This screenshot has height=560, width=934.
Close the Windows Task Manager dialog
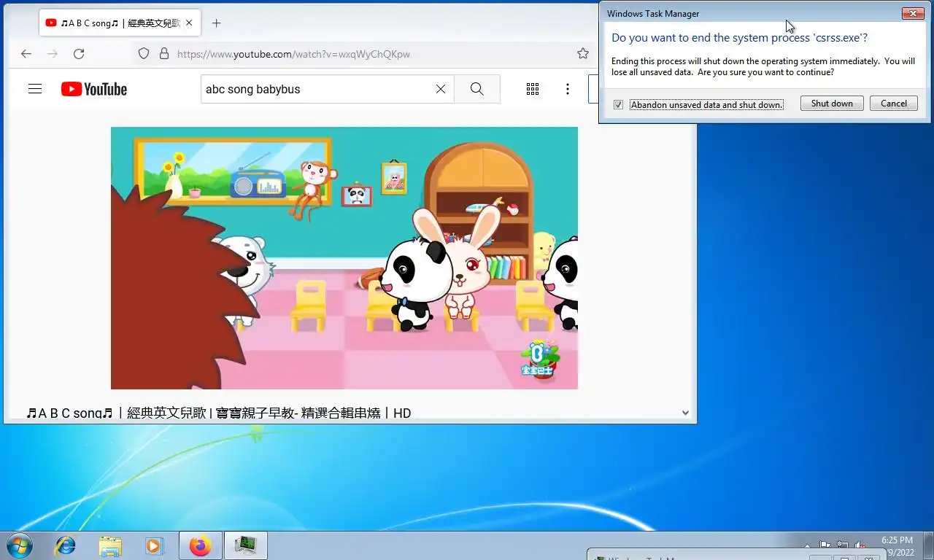tap(913, 13)
